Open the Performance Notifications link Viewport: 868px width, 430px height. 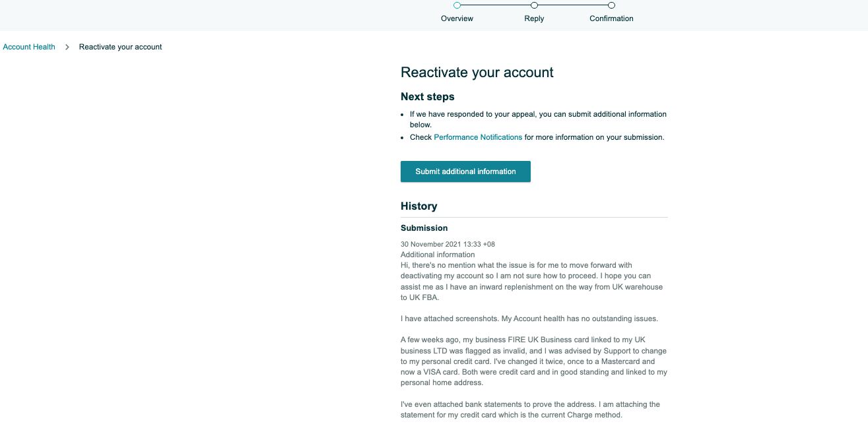pyautogui.click(x=478, y=137)
